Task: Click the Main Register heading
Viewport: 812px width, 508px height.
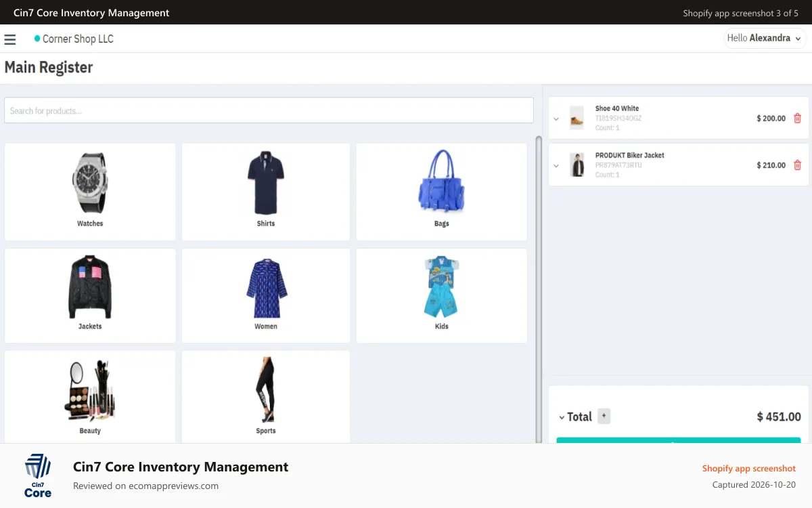Action: click(49, 67)
